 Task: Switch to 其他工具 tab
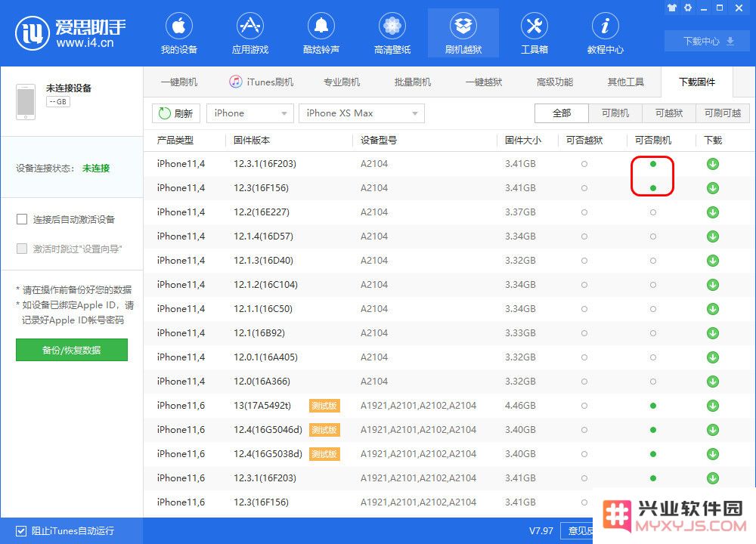click(626, 82)
